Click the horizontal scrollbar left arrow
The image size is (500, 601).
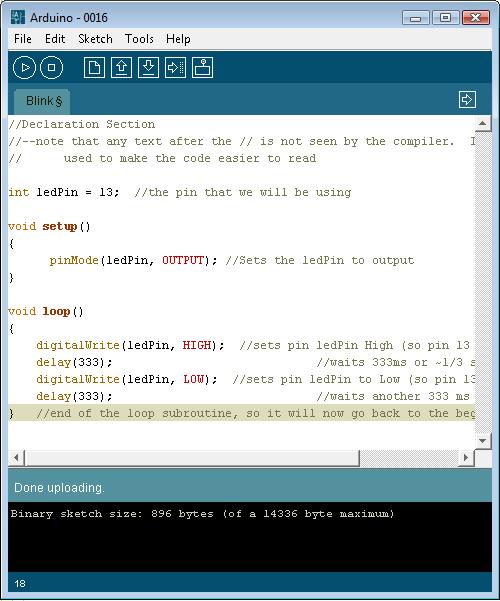pyautogui.click(x=16, y=457)
